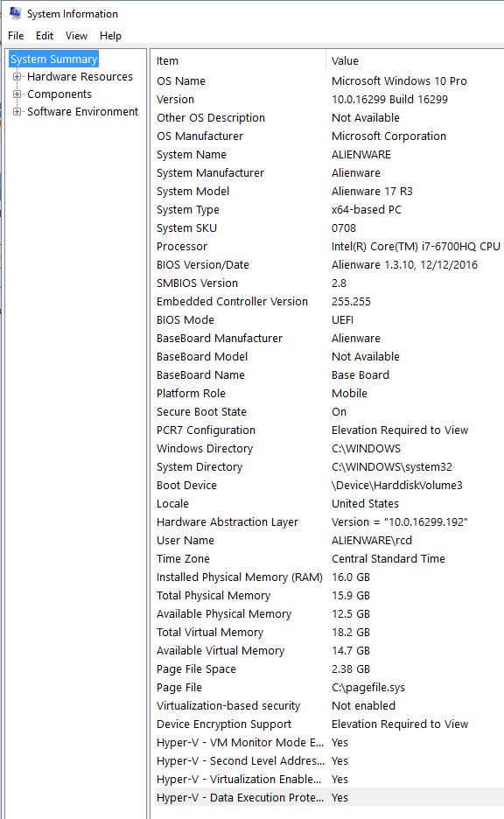
Task: Select BIOS Version/Date row
Action: pos(327,265)
